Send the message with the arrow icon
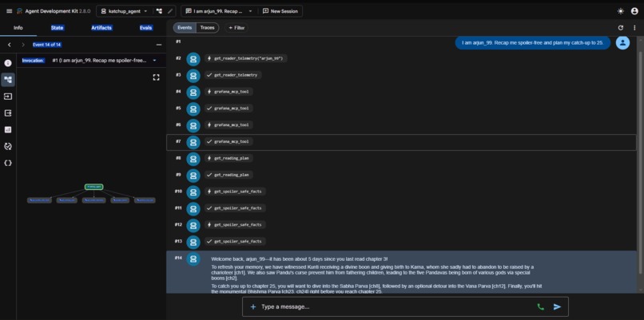The width and height of the screenshot is (644, 320). (x=557, y=307)
